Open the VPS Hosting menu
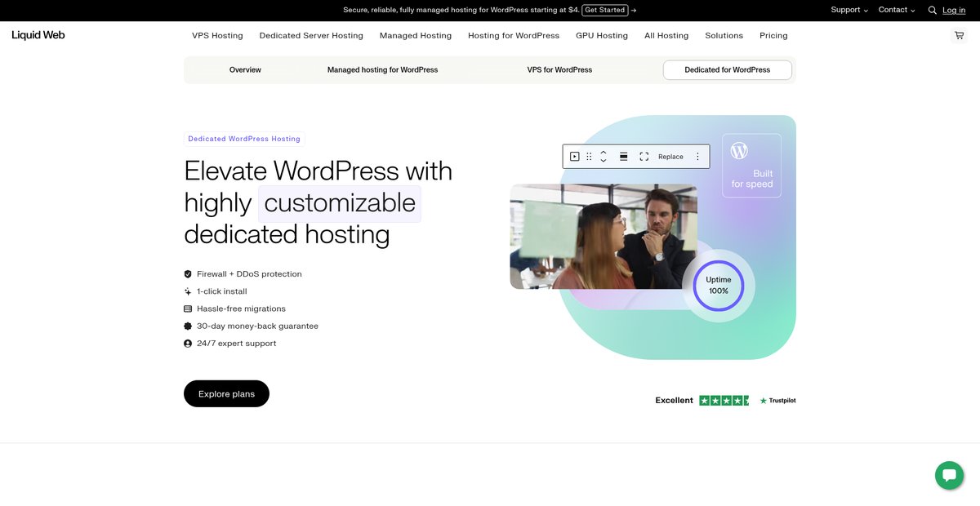Image resolution: width=980 pixels, height=506 pixels. tap(217, 36)
